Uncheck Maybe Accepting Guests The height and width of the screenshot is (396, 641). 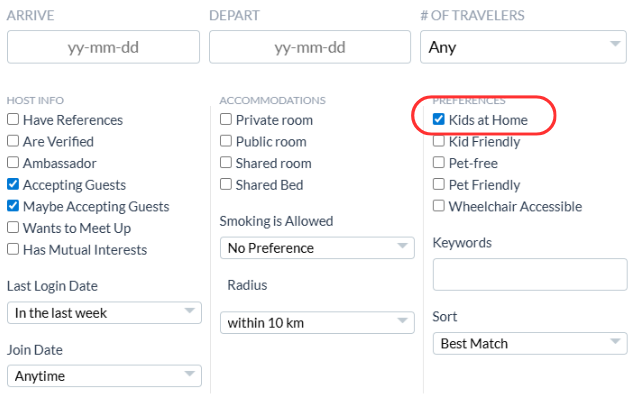pos(13,206)
